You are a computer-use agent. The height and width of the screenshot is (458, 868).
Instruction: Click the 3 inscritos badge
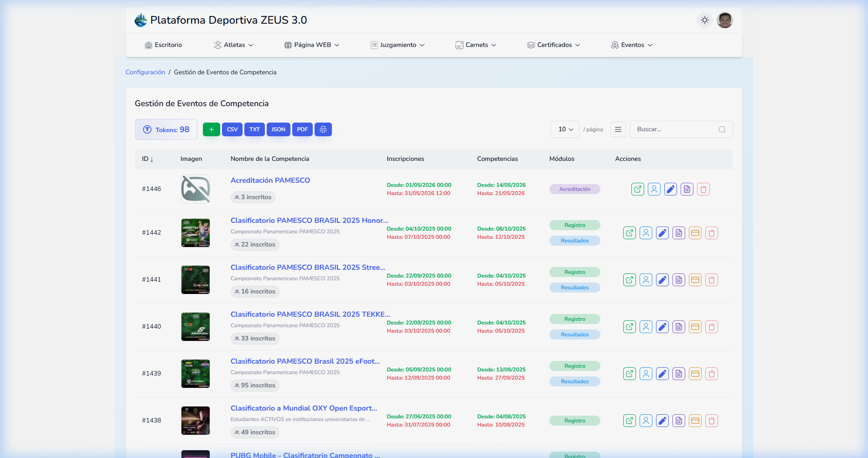click(253, 197)
